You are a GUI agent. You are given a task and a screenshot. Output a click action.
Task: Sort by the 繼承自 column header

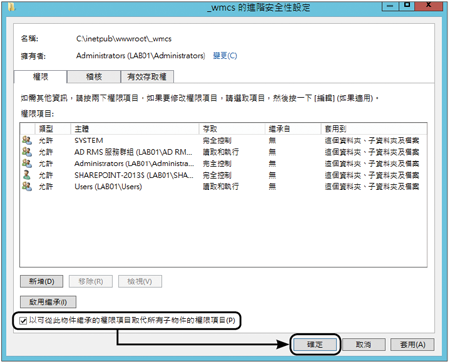293,129
